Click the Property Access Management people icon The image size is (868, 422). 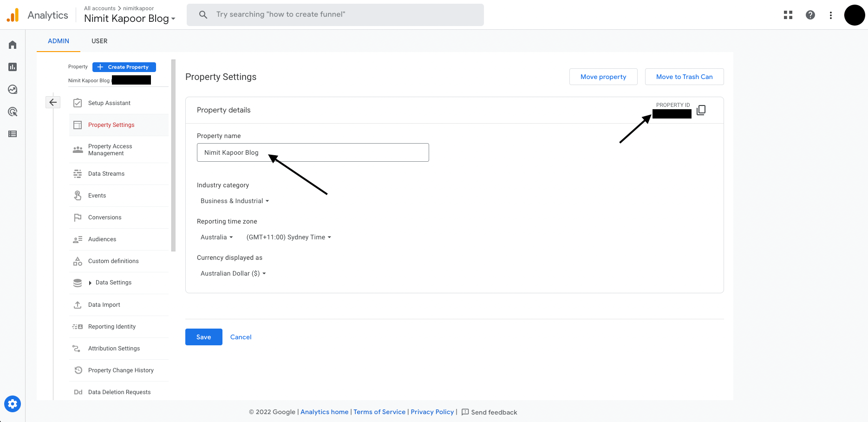[78, 150]
